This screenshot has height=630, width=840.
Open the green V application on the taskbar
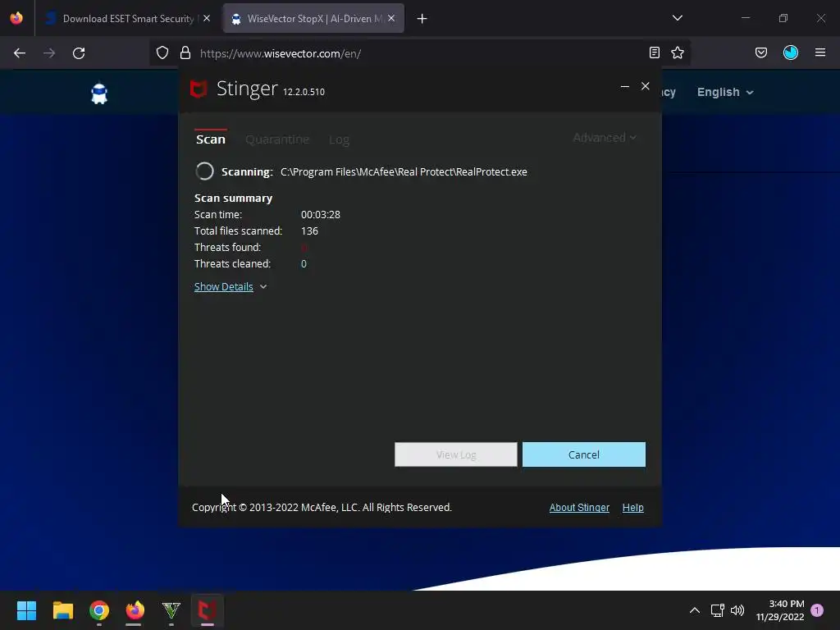pos(171,610)
